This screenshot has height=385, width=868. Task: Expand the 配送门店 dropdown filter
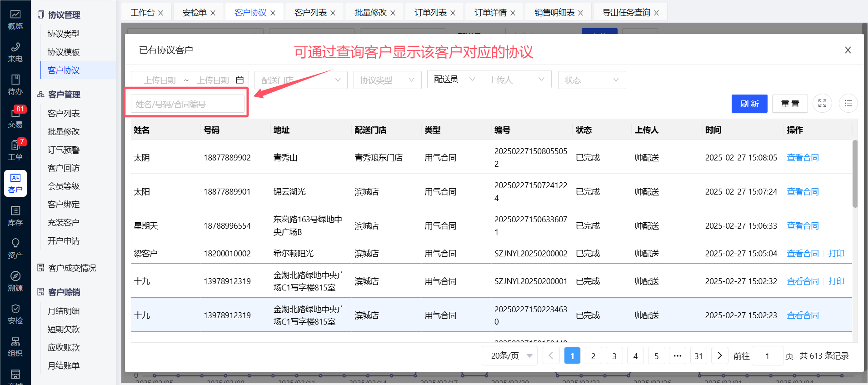coord(301,80)
